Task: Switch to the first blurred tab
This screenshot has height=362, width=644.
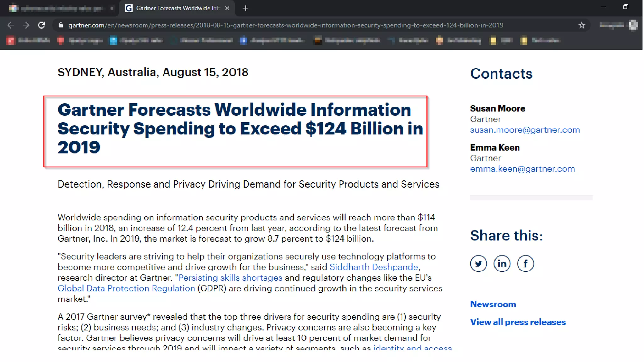Action: [x=60, y=8]
